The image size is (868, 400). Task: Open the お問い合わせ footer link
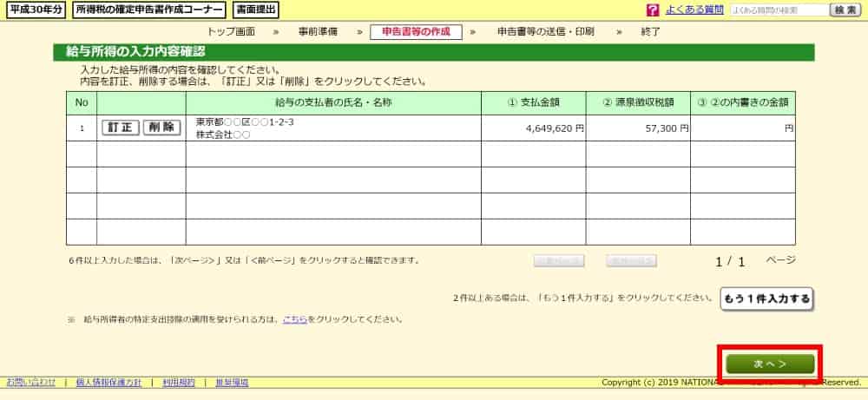click(31, 382)
